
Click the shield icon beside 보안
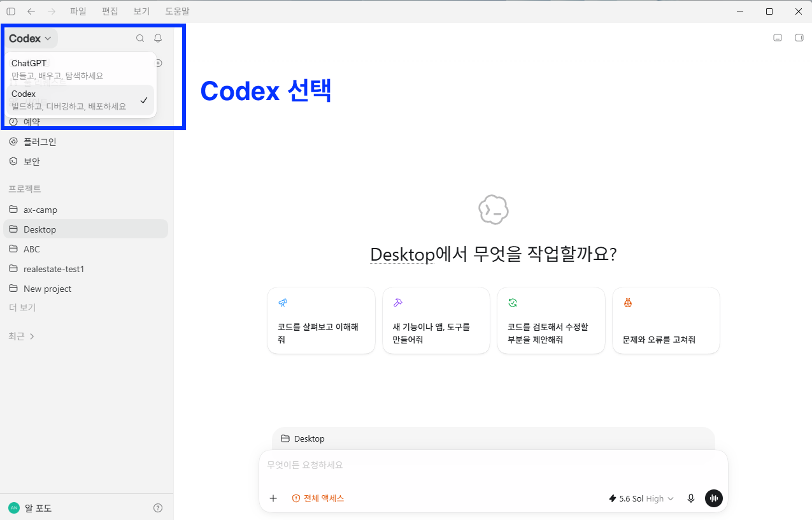(13, 161)
